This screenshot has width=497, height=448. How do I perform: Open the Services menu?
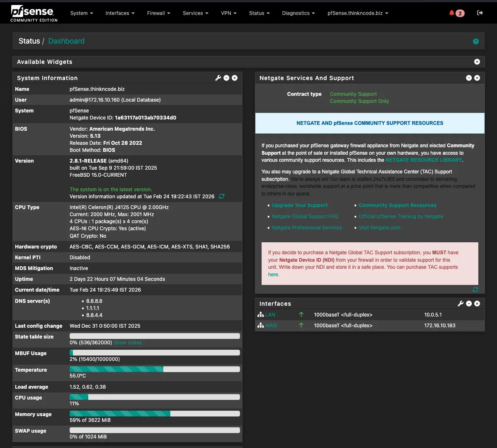[x=195, y=13]
